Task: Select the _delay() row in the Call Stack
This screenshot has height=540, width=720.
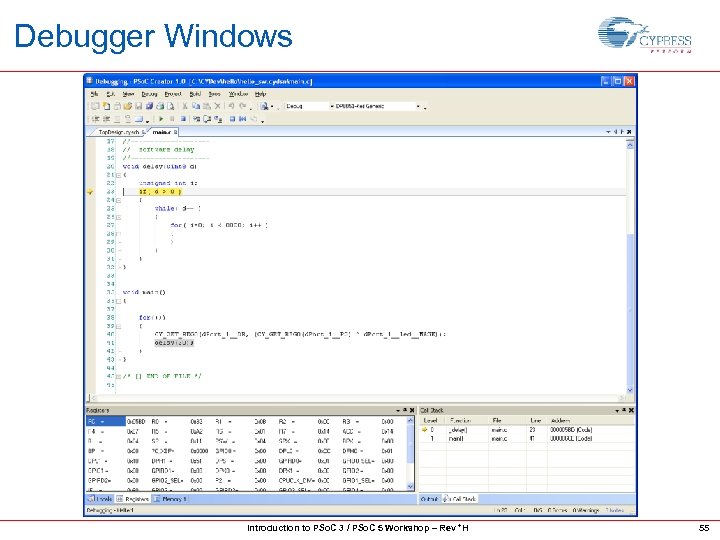Action: point(528,430)
